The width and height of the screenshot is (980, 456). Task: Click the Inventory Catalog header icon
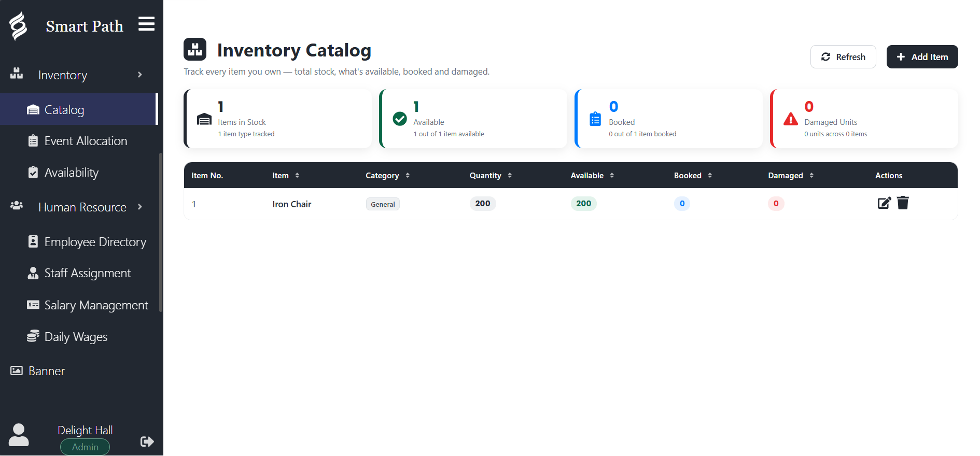(x=195, y=49)
